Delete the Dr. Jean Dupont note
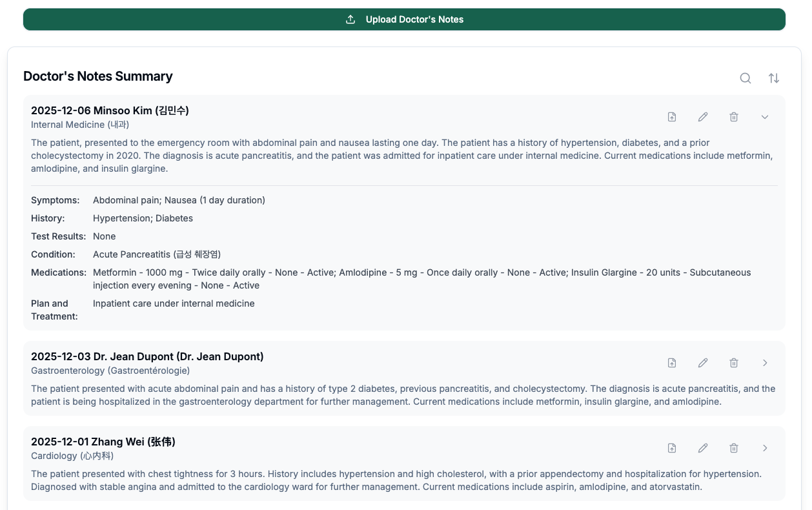Image resolution: width=812 pixels, height=510 pixels. (734, 363)
